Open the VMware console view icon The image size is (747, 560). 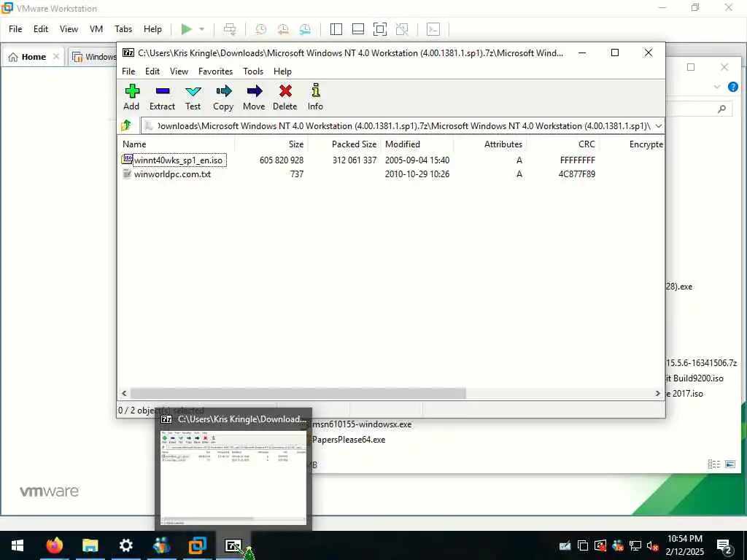(x=433, y=29)
